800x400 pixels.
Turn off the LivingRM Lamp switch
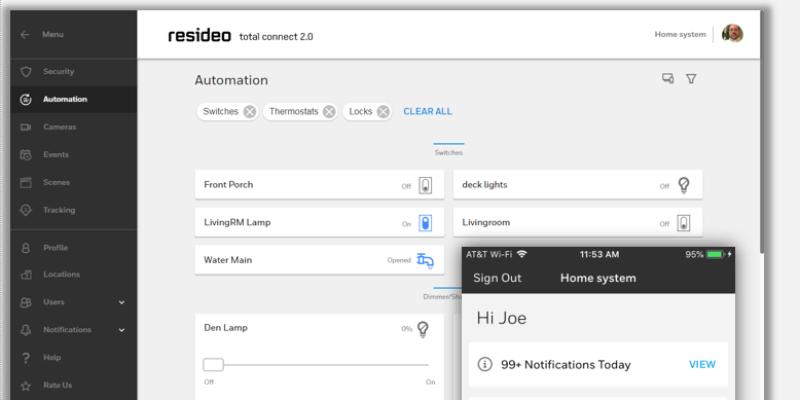point(425,223)
